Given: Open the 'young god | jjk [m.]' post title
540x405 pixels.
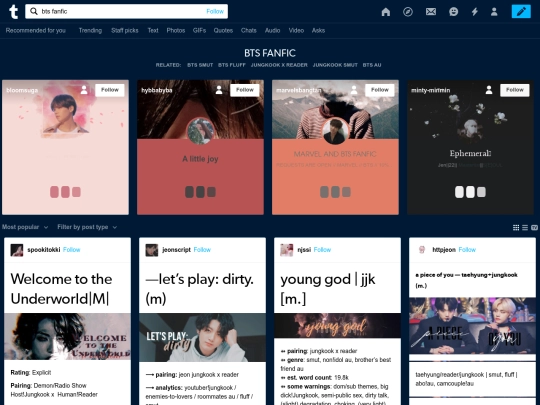Looking at the screenshot, I should (x=328, y=289).
